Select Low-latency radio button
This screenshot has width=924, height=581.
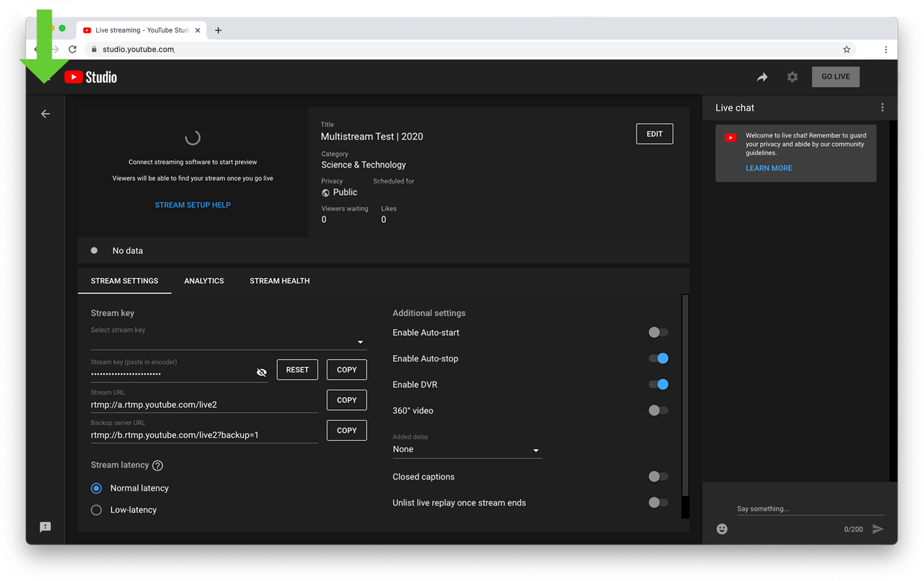tap(96, 510)
